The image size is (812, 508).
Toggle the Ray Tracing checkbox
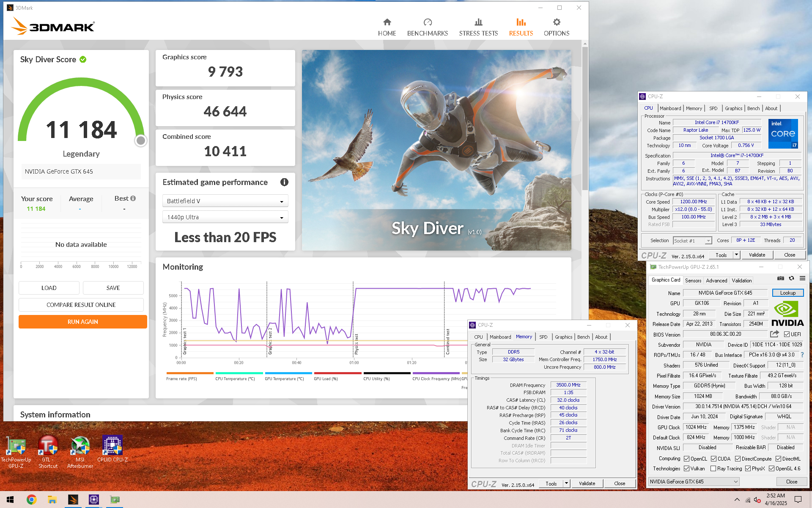click(x=713, y=468)
